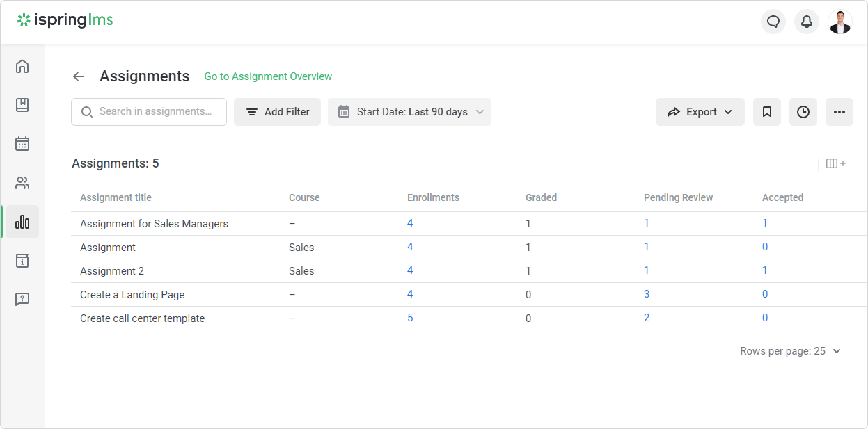Image resolution: width=868 pixels, height=429 pixels.
Task: Open the scheduled reports clock icon
Action: [803, 112]
